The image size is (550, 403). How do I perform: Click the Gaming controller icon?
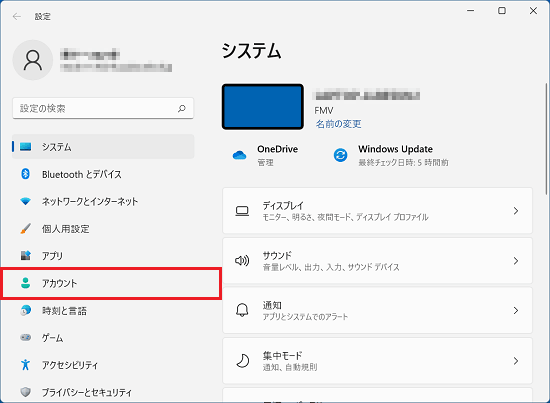coord(25,337)
